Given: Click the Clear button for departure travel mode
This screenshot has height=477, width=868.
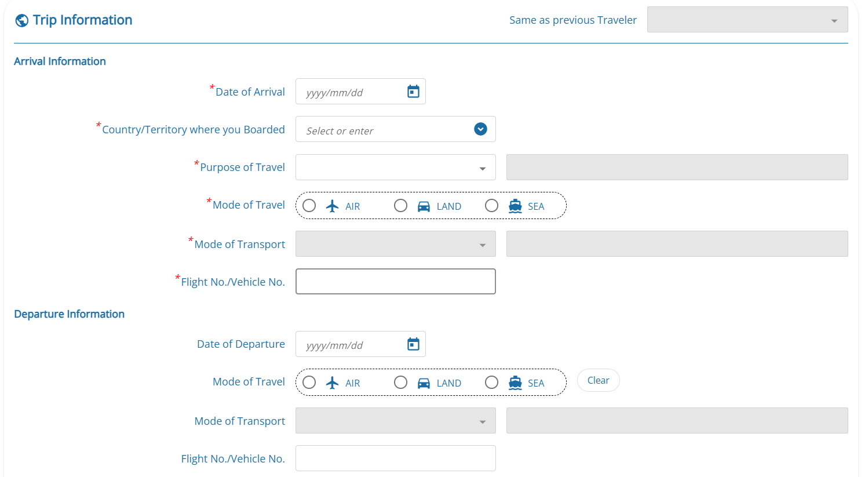Looking at the screenshot, I should pyautogui.click(x=598, y=380).
